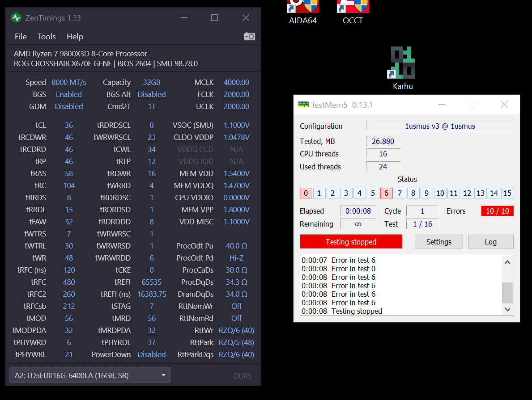
Task: Click the Remaining infinity field
Action: (358, 224)
